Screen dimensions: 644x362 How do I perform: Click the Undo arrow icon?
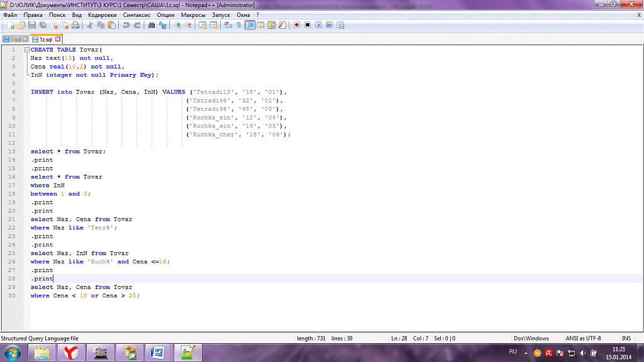click(x=126, y=25)
